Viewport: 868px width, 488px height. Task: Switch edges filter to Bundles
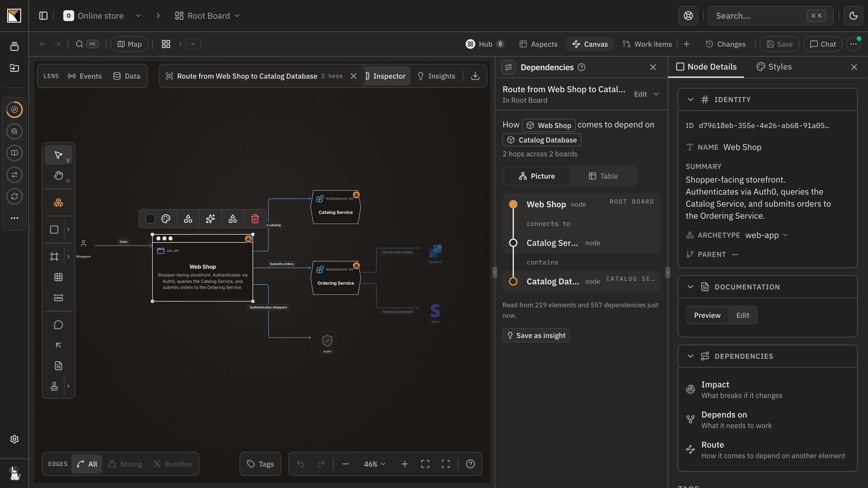[x=172, y=464]
